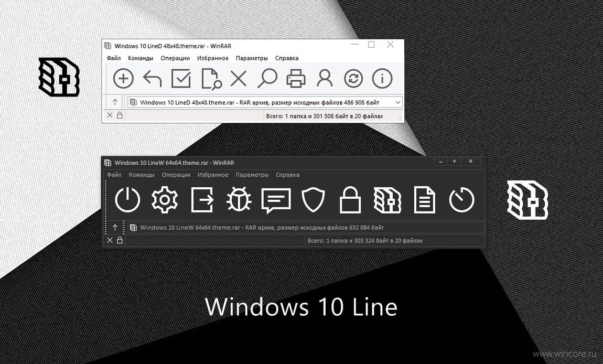Click the text document icon in the dark WinRAR toolbar
The width and height of the screenshot is (603, 364).
425,200
